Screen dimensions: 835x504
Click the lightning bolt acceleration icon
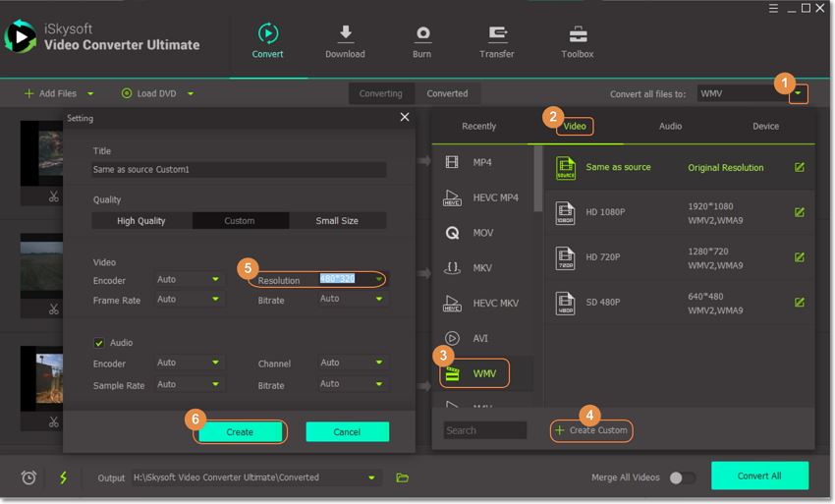pyautogui.click(x=64, y=477)
